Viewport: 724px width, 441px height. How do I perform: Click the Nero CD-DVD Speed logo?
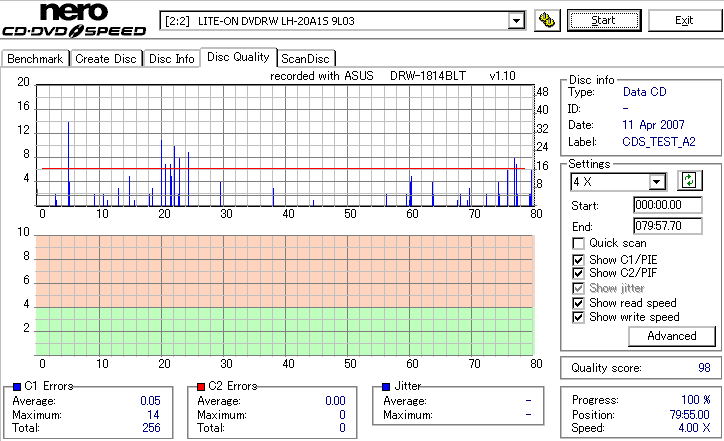point(74,20)
